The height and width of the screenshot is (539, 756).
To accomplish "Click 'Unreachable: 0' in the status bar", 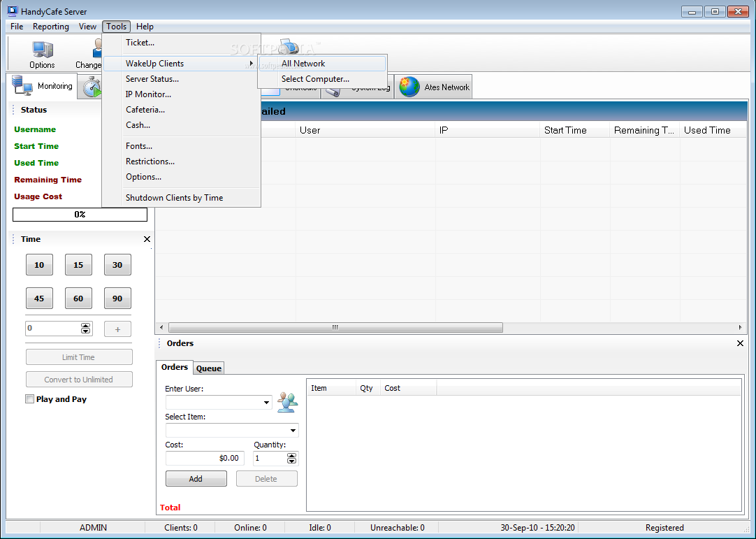I will click(398, 527).
